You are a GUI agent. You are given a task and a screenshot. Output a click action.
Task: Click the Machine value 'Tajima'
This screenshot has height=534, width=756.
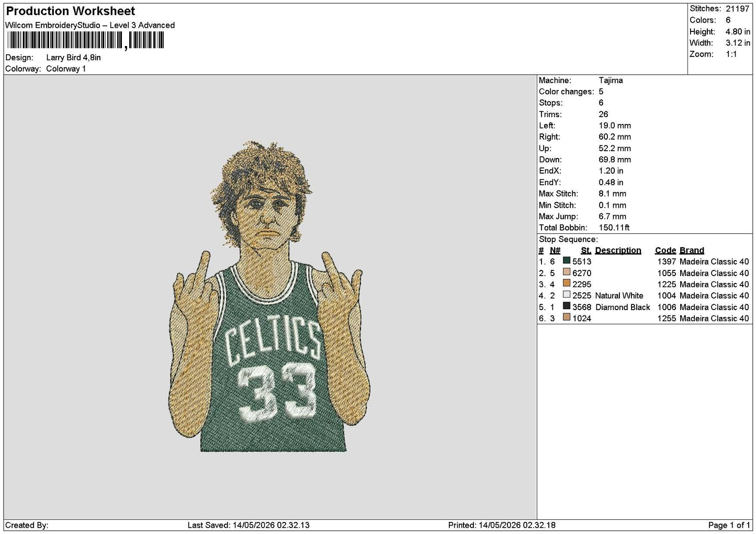click(x=611, y=81)
